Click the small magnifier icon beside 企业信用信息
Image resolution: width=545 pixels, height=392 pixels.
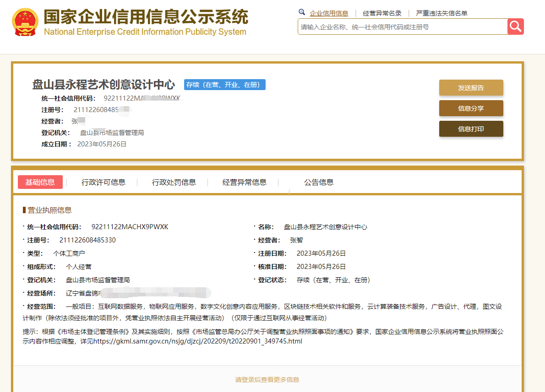coord(302,12)
